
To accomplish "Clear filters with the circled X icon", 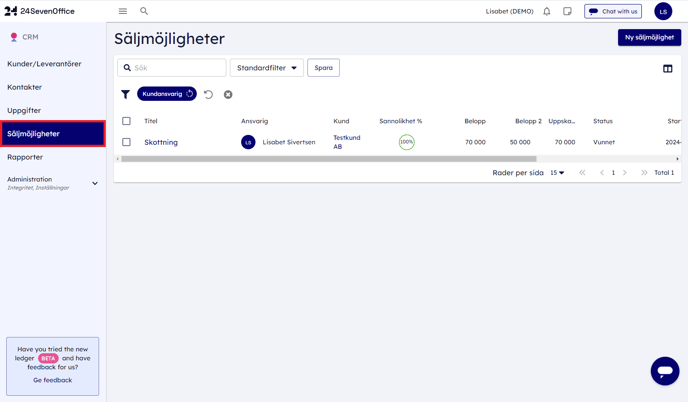I will pos(228,94).
